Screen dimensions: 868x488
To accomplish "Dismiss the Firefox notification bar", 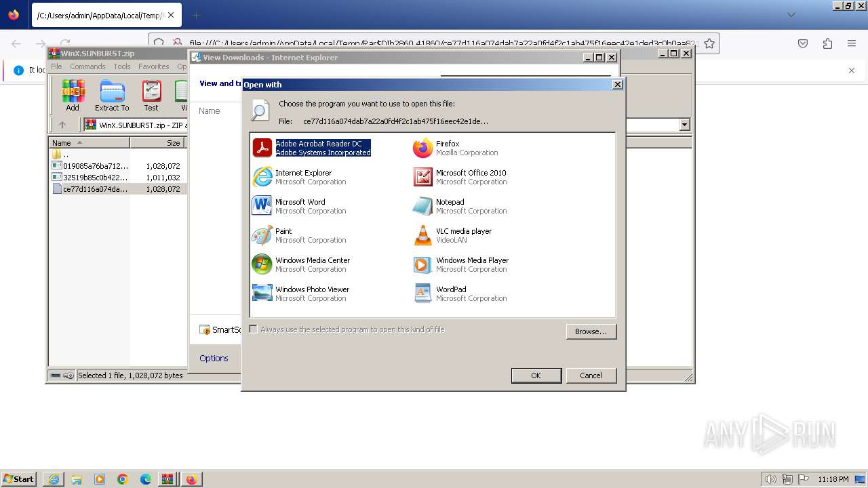I will coord(852,70).
